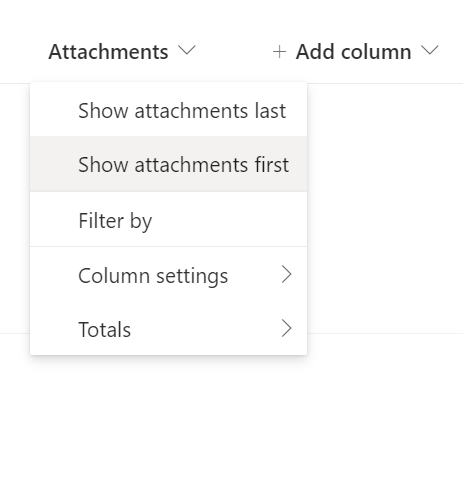This screenshot has height=478, width=463.
Task: Click white space beneath the Add column header
Action: [385, 133]
